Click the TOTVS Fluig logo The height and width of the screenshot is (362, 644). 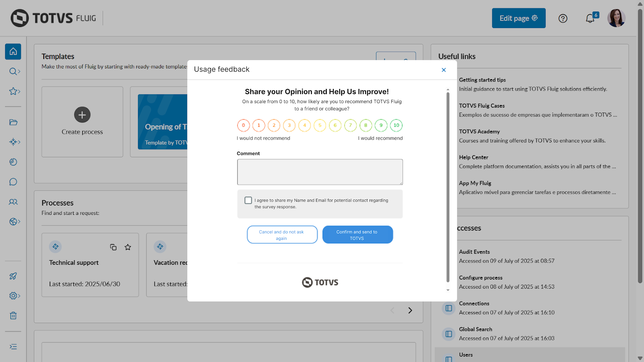point(53,18)
